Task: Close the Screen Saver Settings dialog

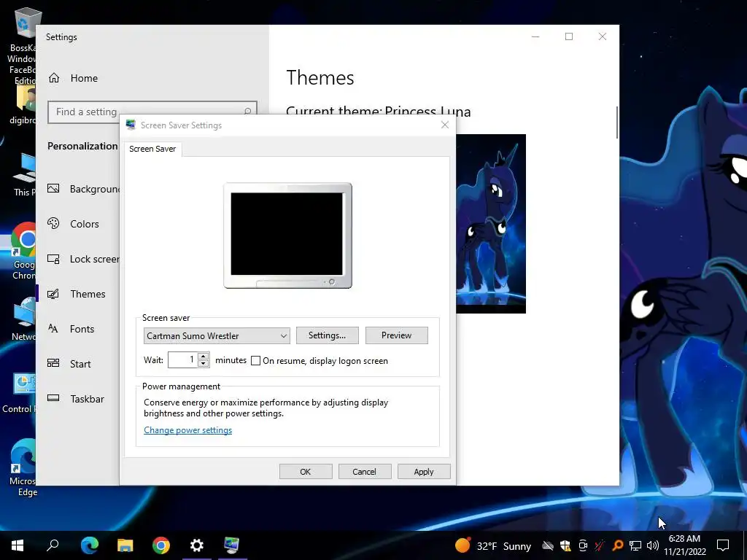Action: (x=445, y=125)
